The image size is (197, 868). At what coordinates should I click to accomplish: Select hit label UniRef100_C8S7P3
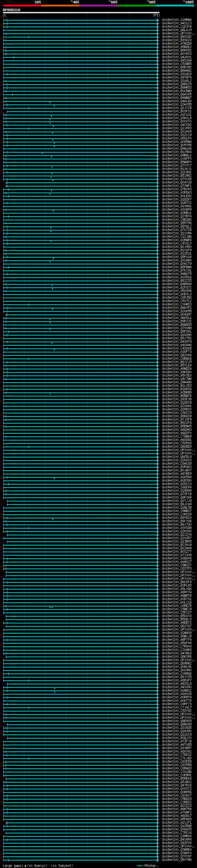[x=176, y=568]
